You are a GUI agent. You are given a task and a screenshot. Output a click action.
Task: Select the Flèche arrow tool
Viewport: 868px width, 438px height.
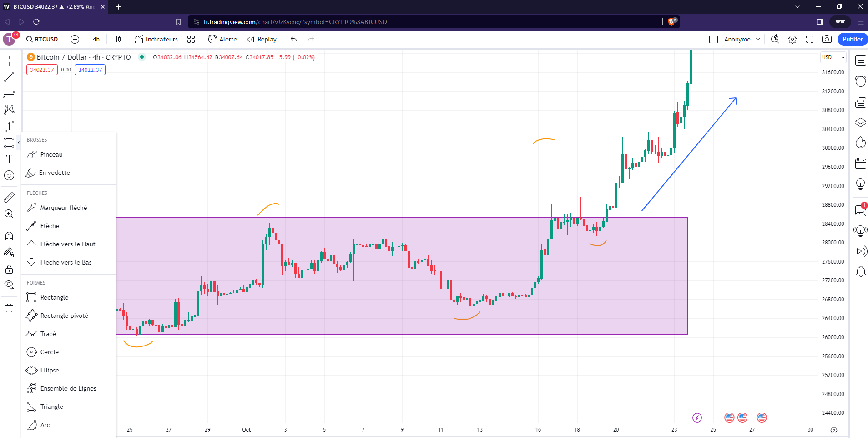[69, 226]
